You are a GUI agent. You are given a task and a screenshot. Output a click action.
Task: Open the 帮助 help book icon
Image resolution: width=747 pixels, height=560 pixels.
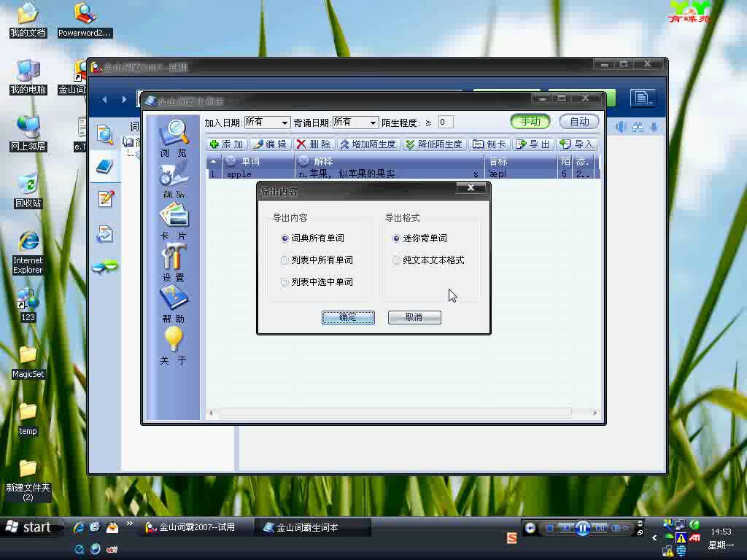(174, 305)
